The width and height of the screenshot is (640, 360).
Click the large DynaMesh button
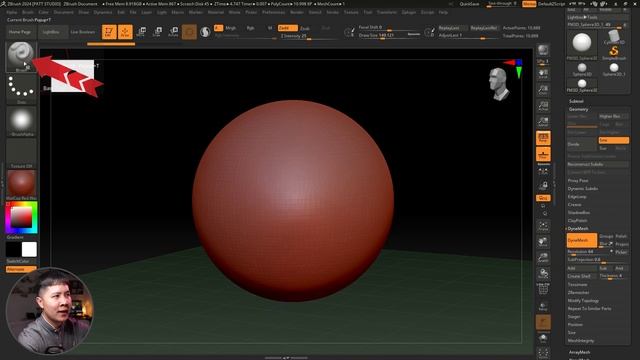click(582, 240)
